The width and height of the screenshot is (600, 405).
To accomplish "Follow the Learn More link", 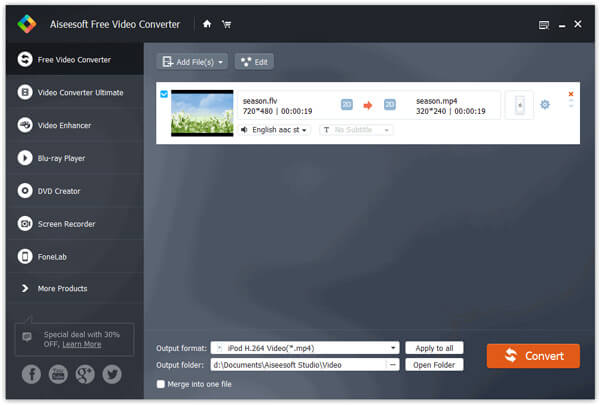I will point(82,344).
